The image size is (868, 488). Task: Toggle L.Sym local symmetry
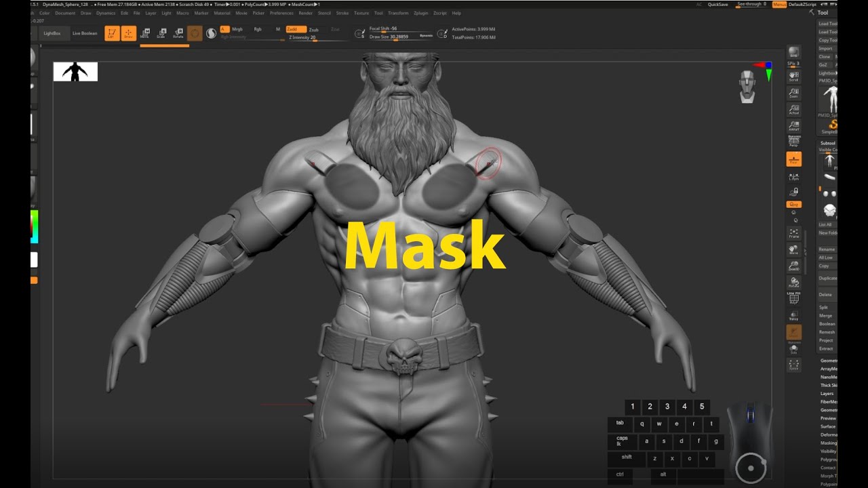pos(793,176)
